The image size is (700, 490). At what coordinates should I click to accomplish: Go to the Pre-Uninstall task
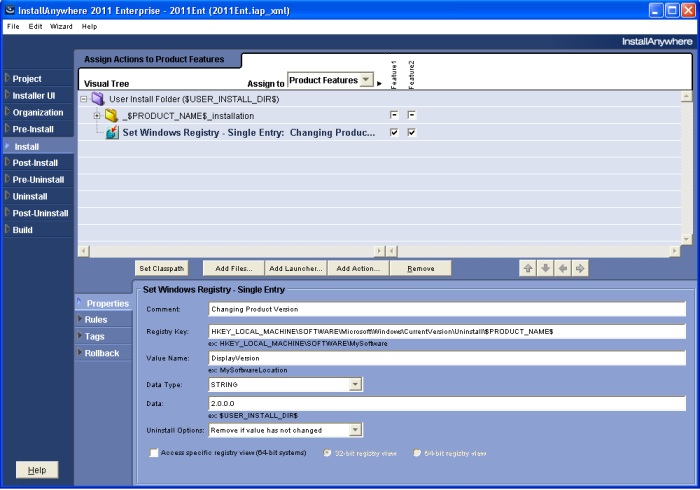coord(38,180)
